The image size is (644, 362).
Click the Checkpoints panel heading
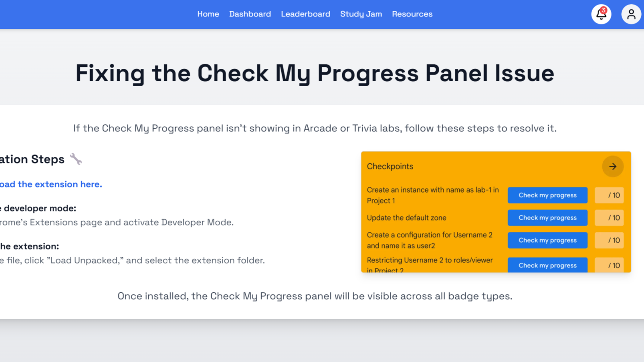click(390, 166)
